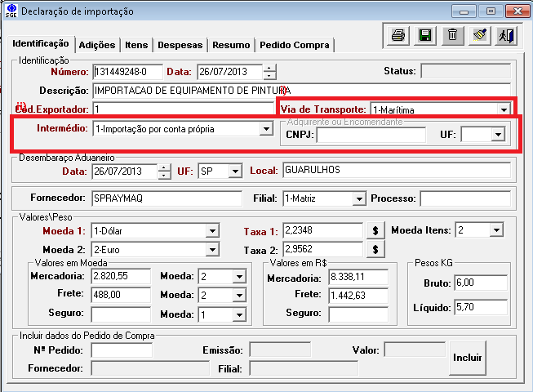Expand the Intermédio combo box

click(264, 129)
